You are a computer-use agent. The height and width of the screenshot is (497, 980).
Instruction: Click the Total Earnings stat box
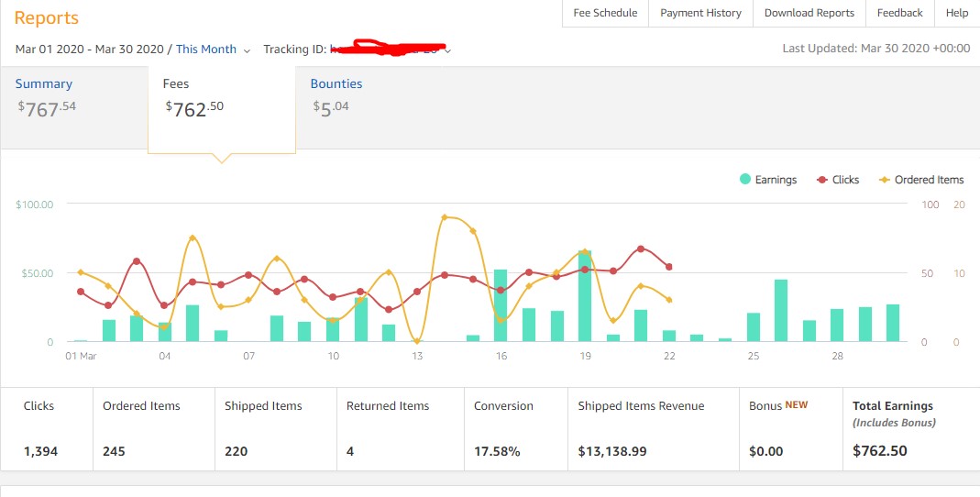909,428
